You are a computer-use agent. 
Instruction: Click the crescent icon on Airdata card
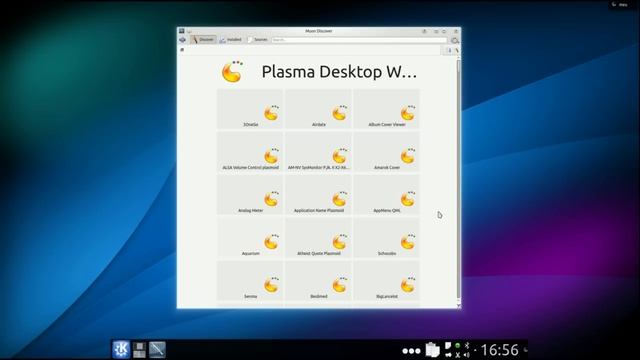pyautogui.click(x=340, y=113)
